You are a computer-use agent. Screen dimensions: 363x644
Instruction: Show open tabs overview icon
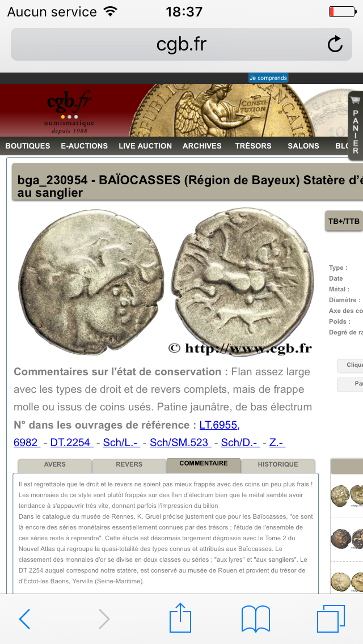point(331,618)
